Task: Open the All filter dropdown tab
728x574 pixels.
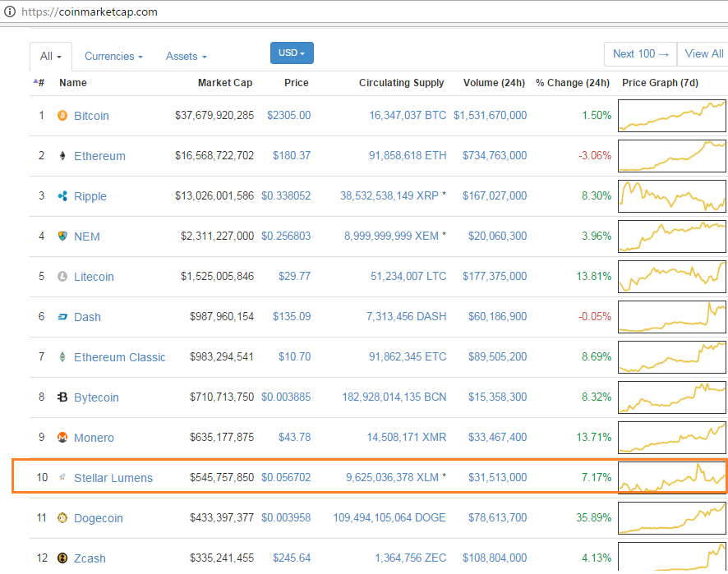Action: click(x=51, y=56)
